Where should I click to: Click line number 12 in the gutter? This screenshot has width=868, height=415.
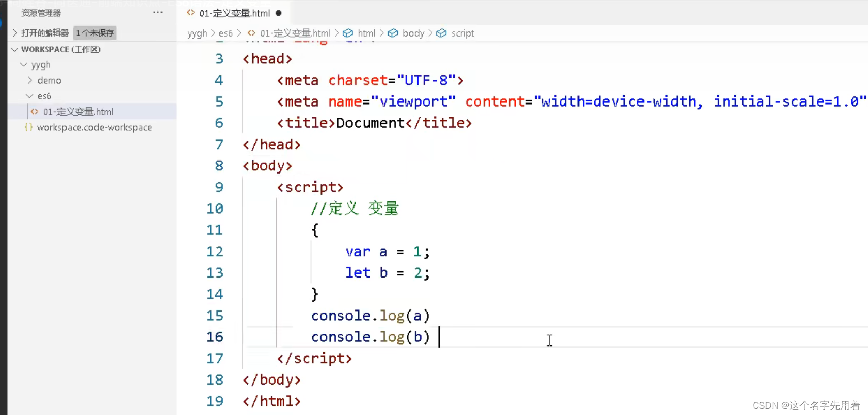(214, 252)
